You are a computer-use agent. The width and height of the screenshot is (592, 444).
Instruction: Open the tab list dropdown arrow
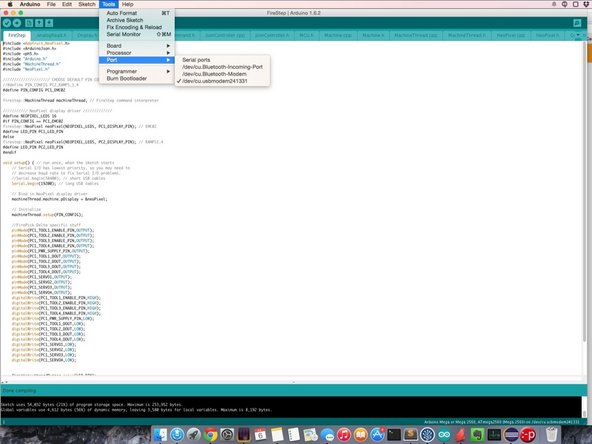tap(578, 35)
